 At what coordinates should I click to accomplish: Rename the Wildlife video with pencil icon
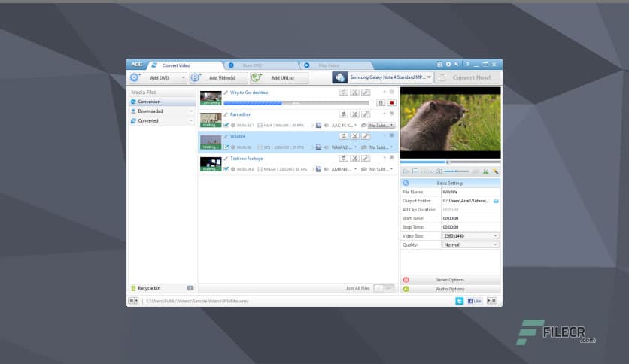(226, 137)
